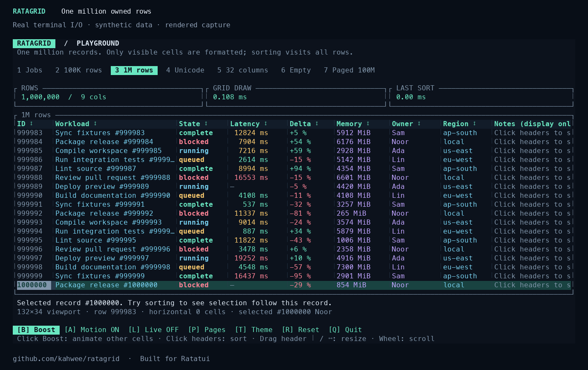Open the [P] Pages option

(207, 330)
